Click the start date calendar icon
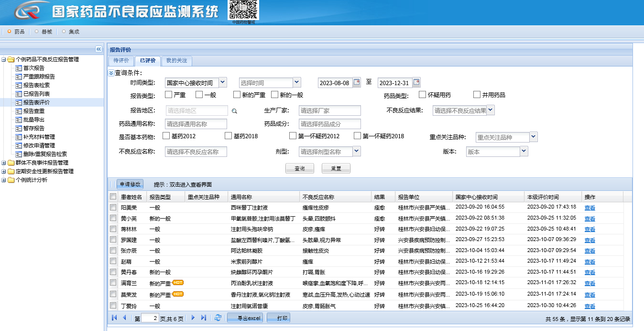644x331 pixels. (x=357, y=82)
